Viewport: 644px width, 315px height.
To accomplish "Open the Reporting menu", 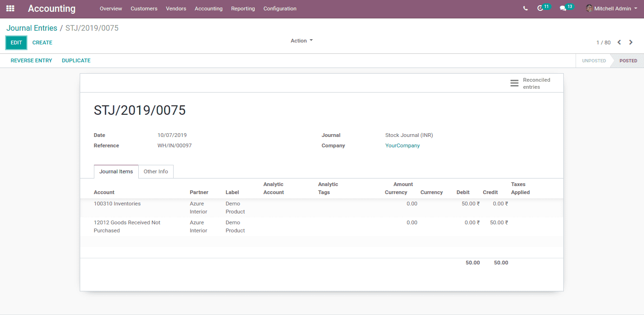I will coord(243,9).
